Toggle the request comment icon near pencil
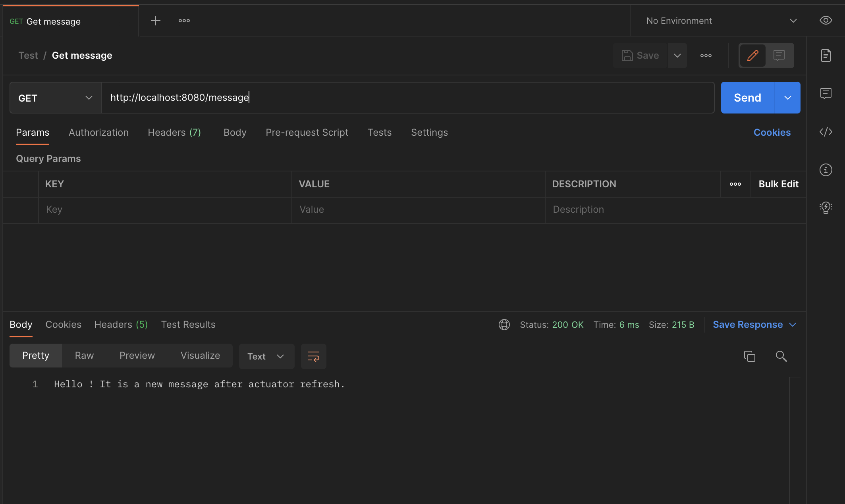The height and width of the screenshot is (504, 845). 779,56
